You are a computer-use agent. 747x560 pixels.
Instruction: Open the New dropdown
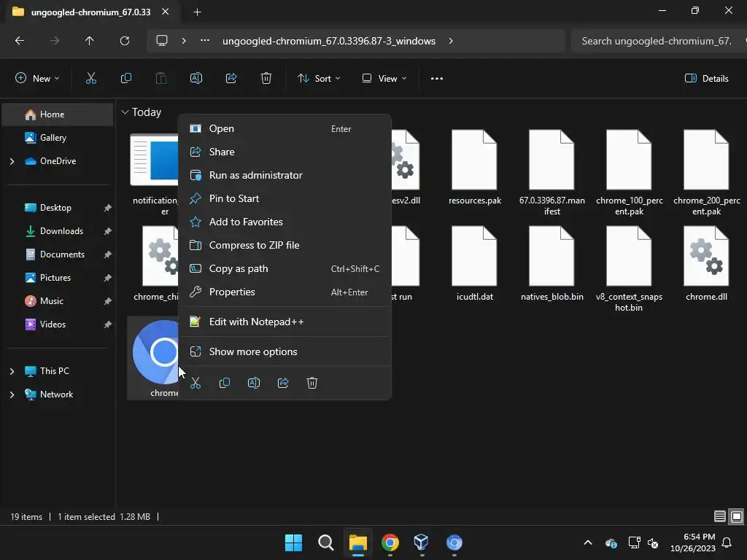(37, 79)
